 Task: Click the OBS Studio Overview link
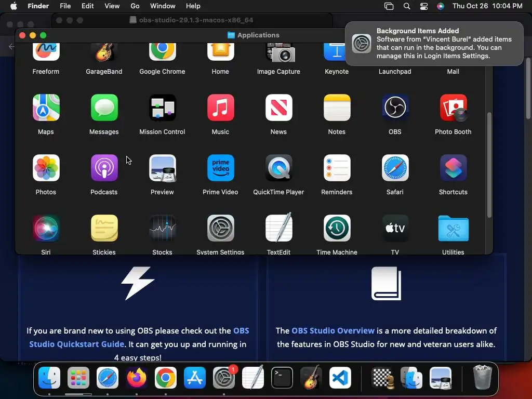tap(333, 331)
